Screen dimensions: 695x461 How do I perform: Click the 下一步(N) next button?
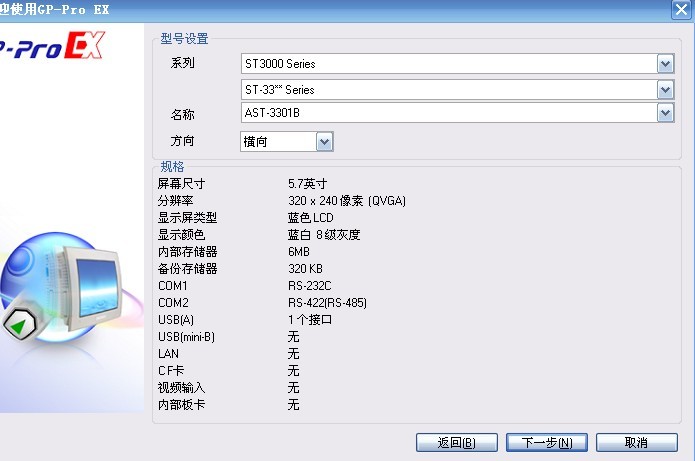(x=539, y=442)
